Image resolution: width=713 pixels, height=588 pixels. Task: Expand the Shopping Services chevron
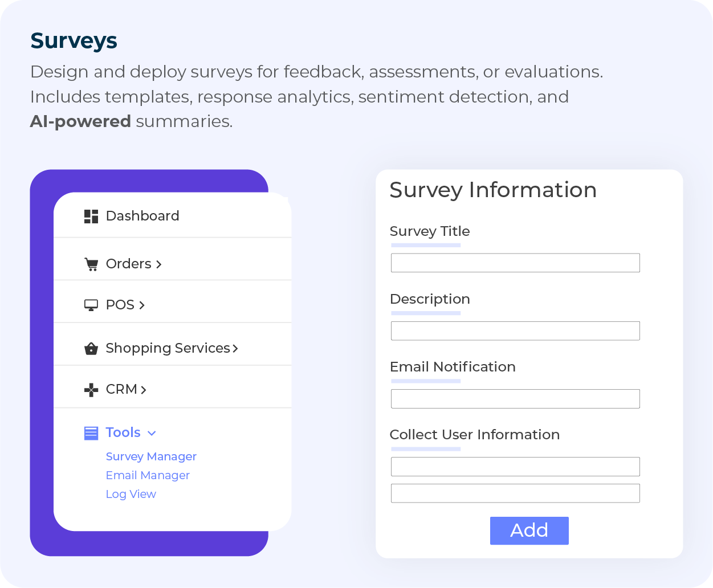(x=235, y=348)
